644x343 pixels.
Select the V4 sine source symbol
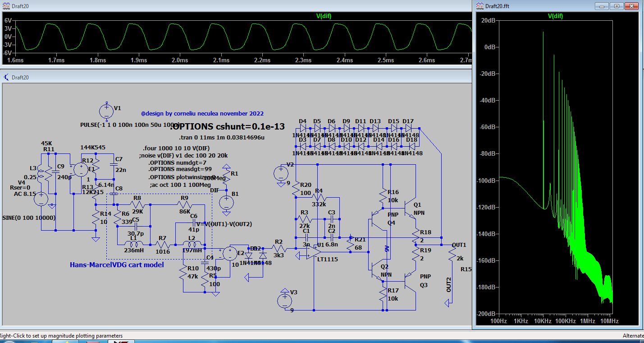pos(41,199)
